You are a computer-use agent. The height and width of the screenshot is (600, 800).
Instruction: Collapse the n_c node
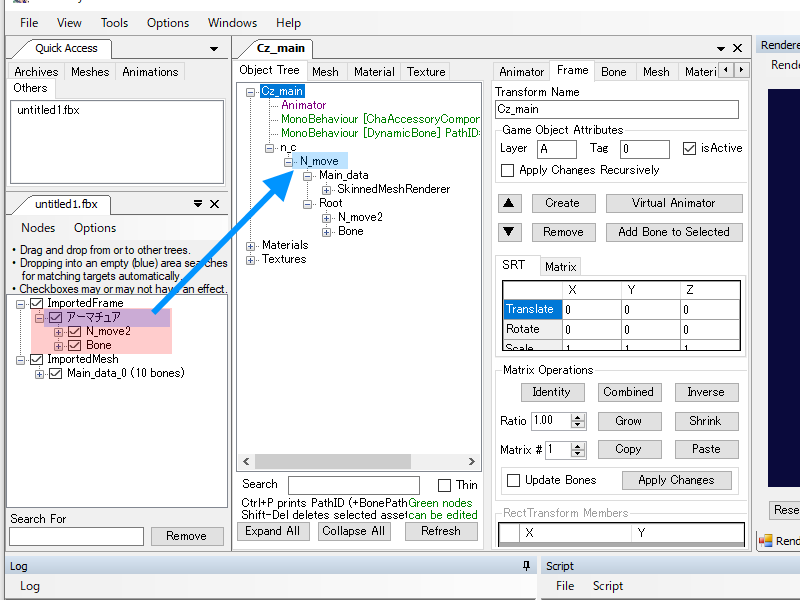tap(269, 148)
